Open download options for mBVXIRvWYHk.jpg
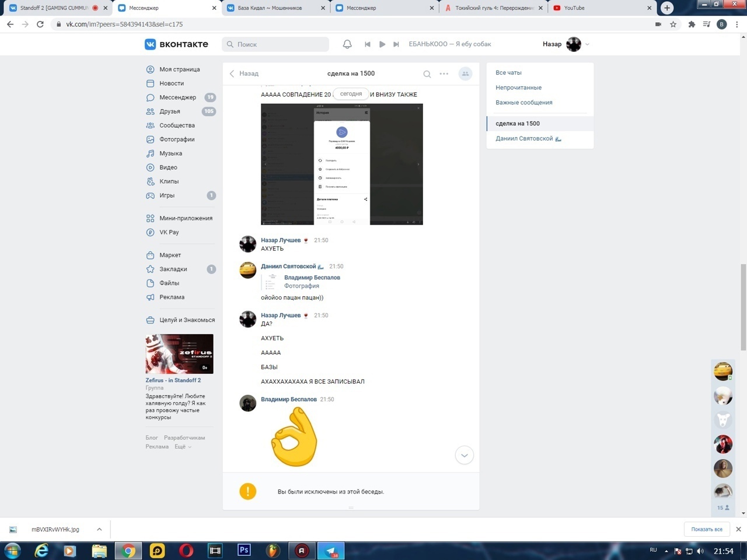The image size is (747, 560). pos(99,529)
